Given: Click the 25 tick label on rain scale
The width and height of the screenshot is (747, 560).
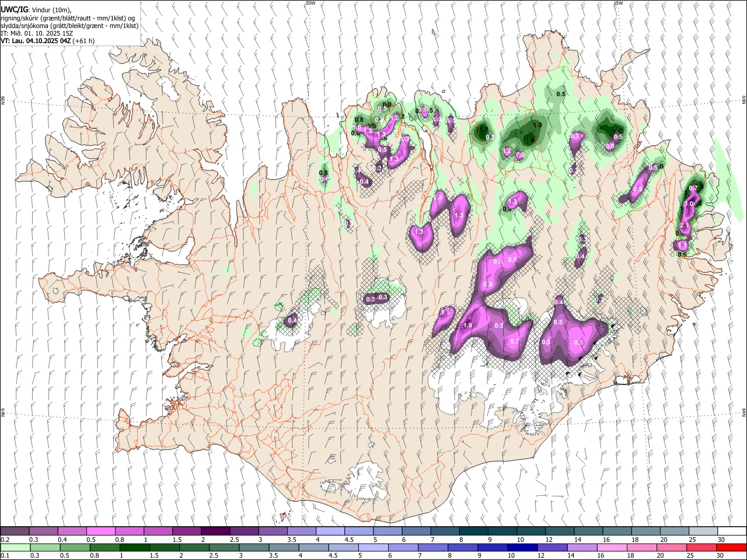Looking at the screenshot, I should pyautogui.click(x=692, y=555).
